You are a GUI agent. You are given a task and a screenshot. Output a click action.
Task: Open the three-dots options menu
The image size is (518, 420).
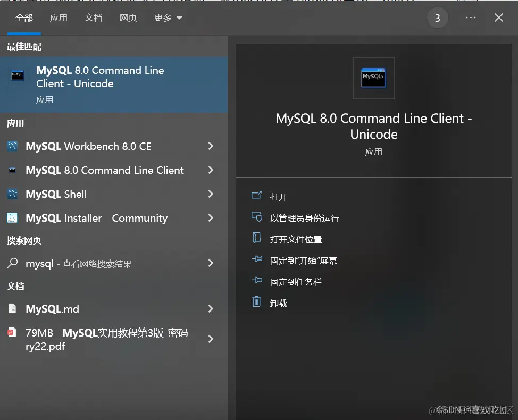click(471, 18)
